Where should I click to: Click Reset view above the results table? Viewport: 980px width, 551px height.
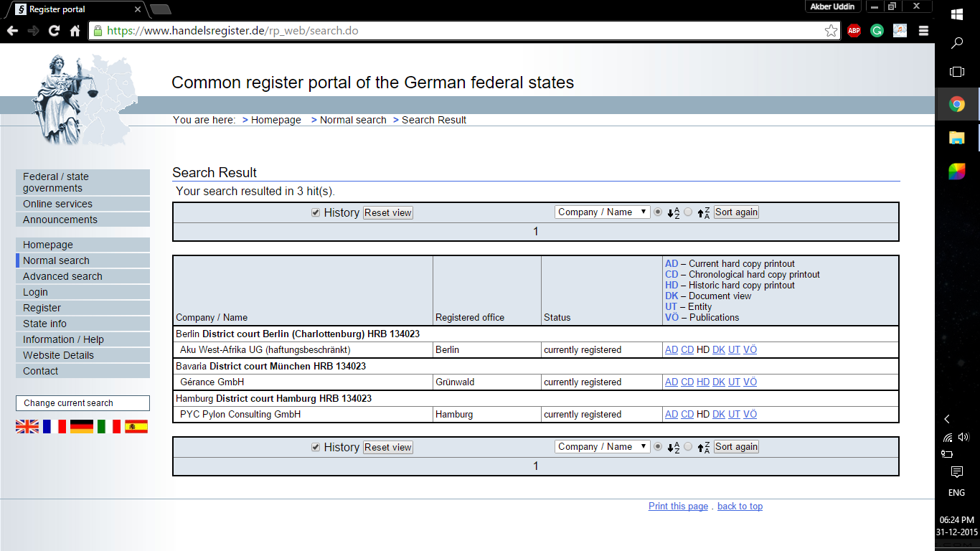pyautogui.click(x=388, y=213)
